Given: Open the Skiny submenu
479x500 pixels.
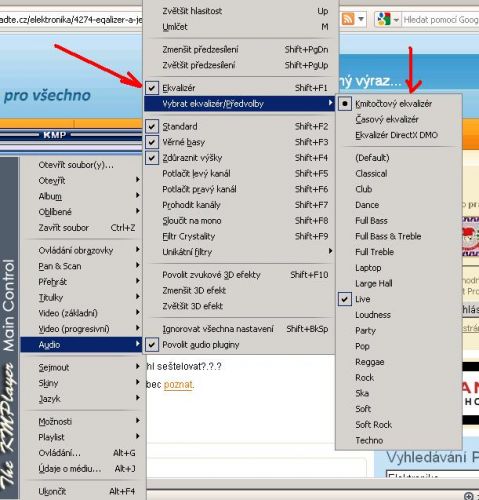Looking at the screenshot, I should (x=81, y=383).
